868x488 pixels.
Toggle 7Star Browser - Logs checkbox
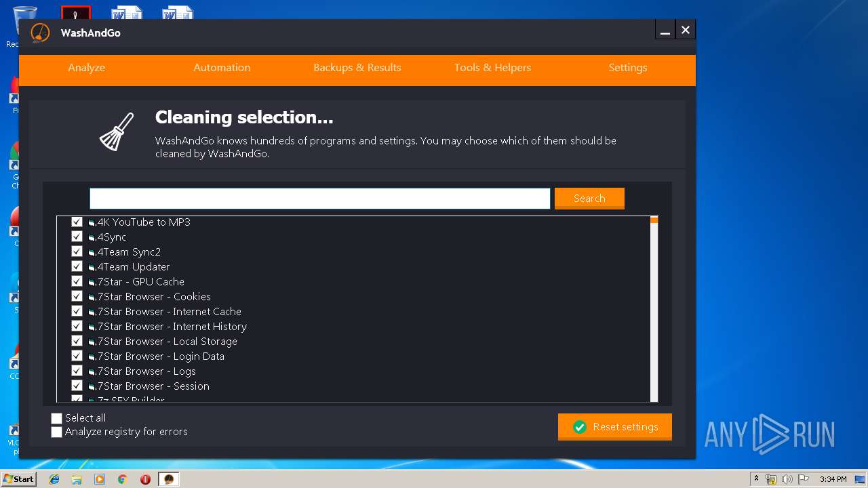coord(77,371)
